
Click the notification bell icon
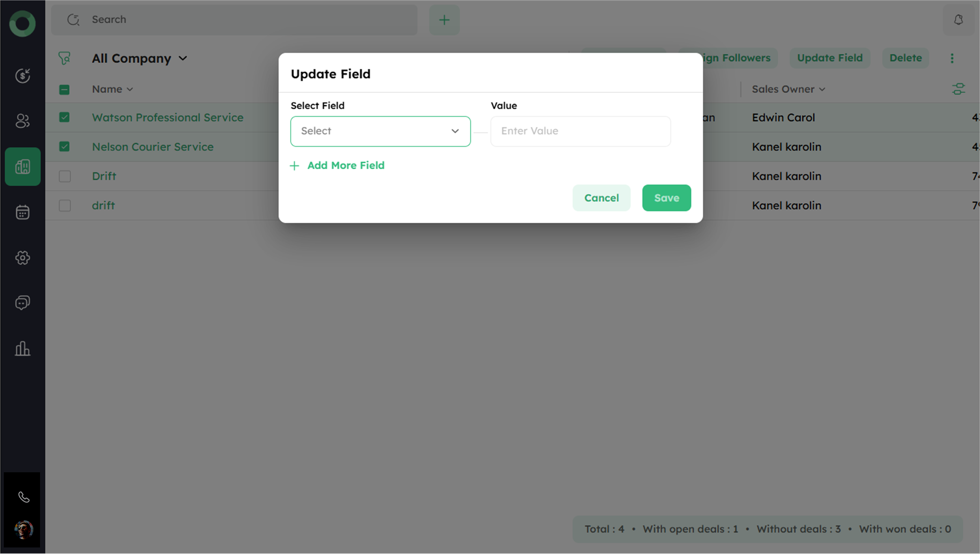point(958,20)
